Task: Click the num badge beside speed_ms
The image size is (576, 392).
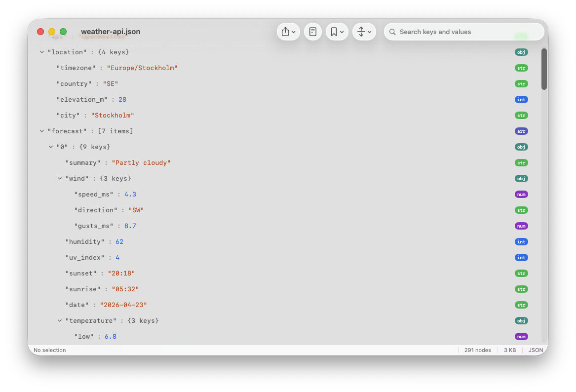Action: point(521,194)
